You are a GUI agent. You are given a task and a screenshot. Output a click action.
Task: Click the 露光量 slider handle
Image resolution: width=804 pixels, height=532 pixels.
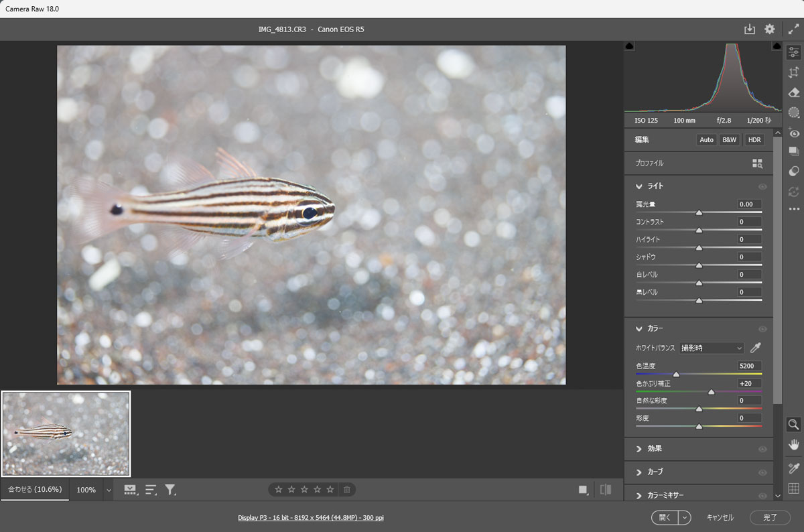[699, 212]
